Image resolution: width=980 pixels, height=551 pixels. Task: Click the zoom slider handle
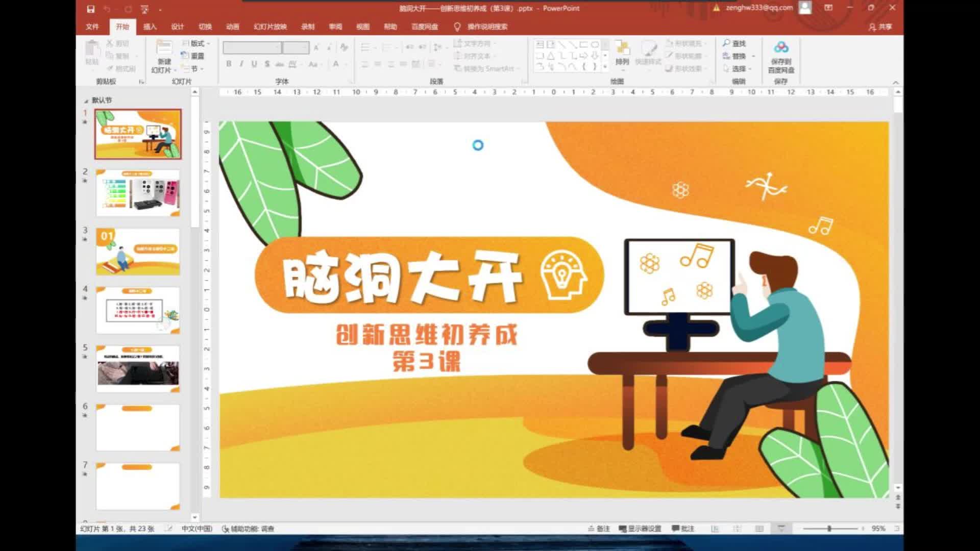tap(829, 529)
